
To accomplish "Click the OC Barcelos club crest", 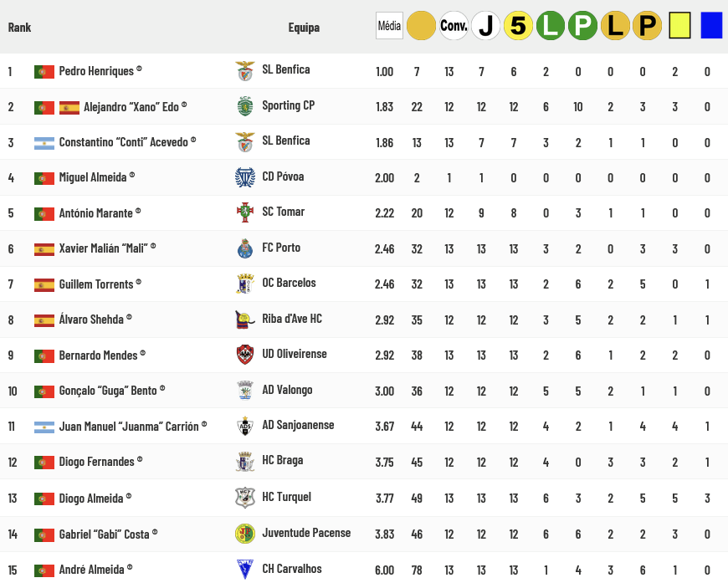I will 244,284.
